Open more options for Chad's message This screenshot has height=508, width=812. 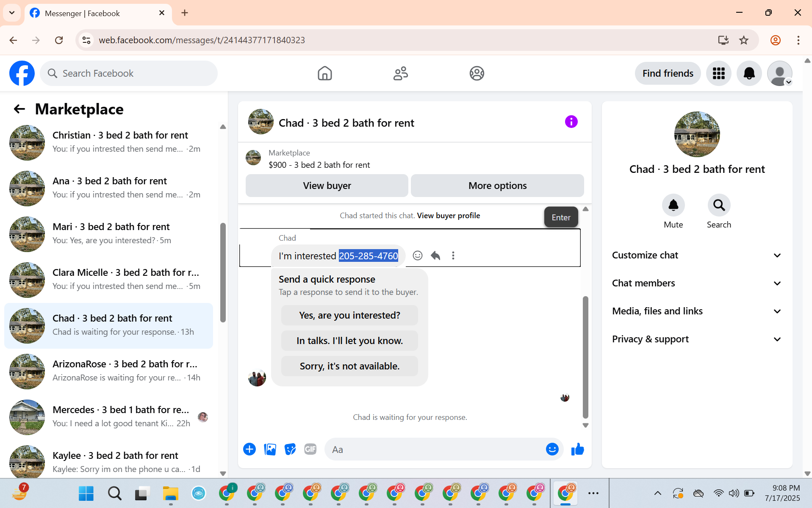pyautogui.click(x=453, y=255)
